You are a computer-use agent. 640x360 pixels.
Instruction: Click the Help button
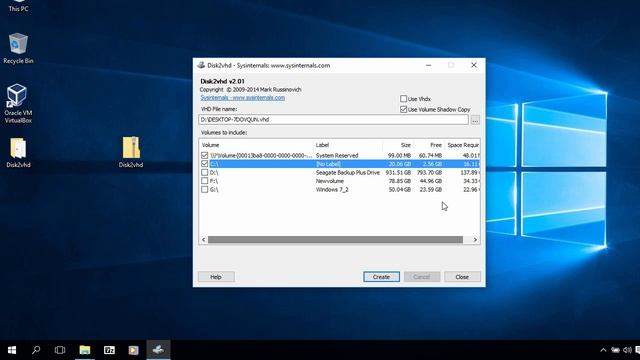[x=216, y=277]
